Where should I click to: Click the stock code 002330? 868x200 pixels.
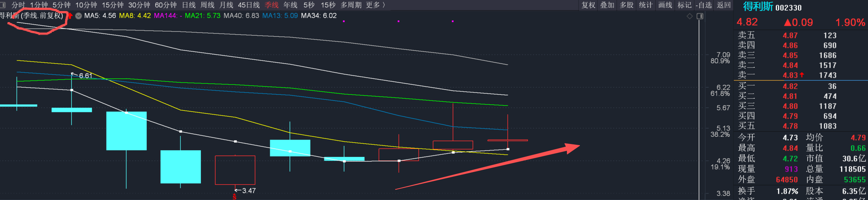[x=788, y=7]
